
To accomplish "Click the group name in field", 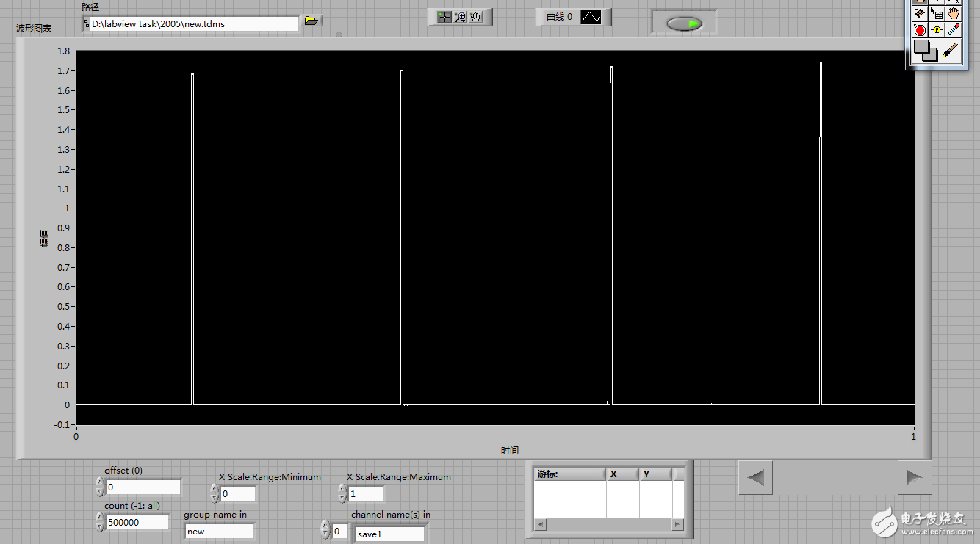I will pyautogui.click(x=220, y=532).
